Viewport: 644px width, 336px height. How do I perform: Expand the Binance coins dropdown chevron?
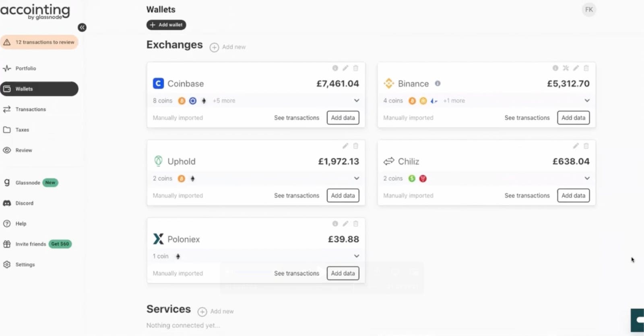[x=587, y=100]
